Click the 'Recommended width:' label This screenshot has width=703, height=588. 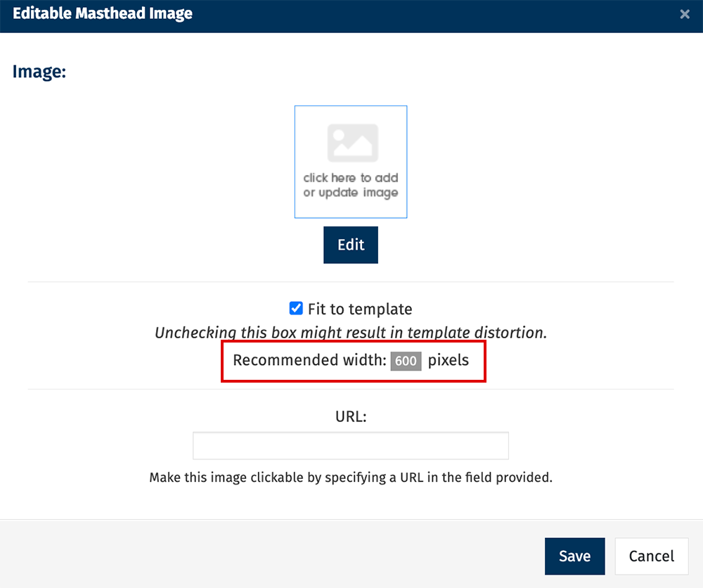tap(309, 361)
